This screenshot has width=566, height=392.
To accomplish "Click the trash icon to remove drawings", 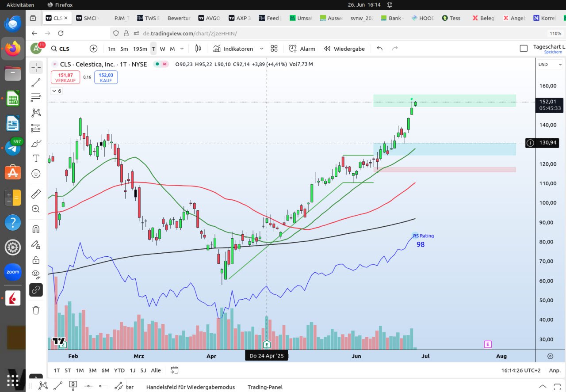I will pos(36,310).
